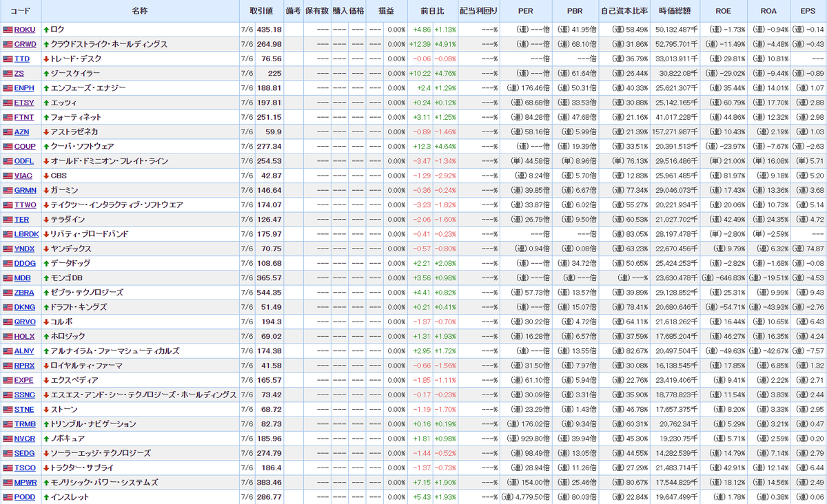Open the ENPH ticker link
The image size is (827, 504).
(25, 88)
